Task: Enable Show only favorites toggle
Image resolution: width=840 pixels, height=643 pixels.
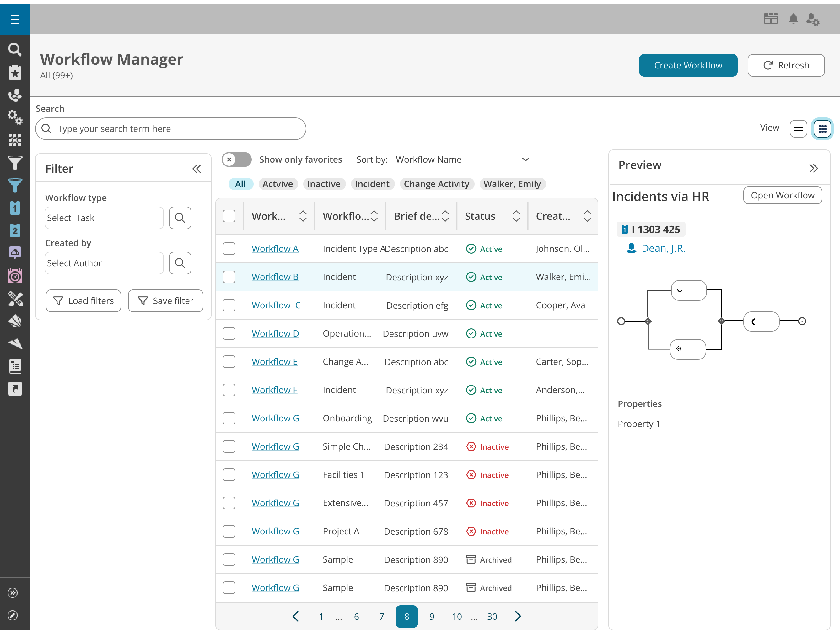Action: tap(236, 159)
